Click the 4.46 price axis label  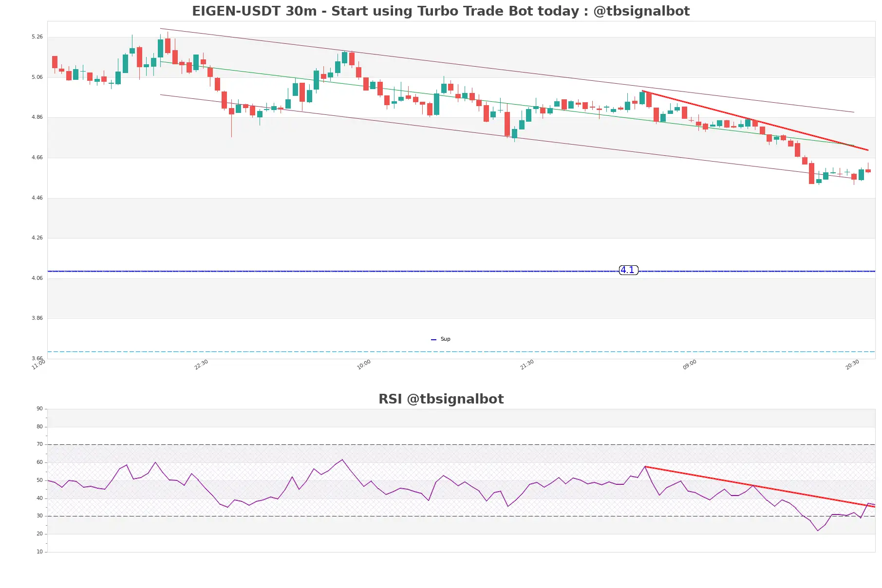(37, 198)
